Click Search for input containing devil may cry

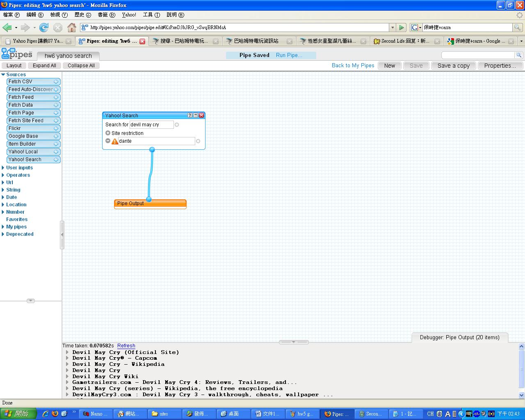click(x=151, y=125)
